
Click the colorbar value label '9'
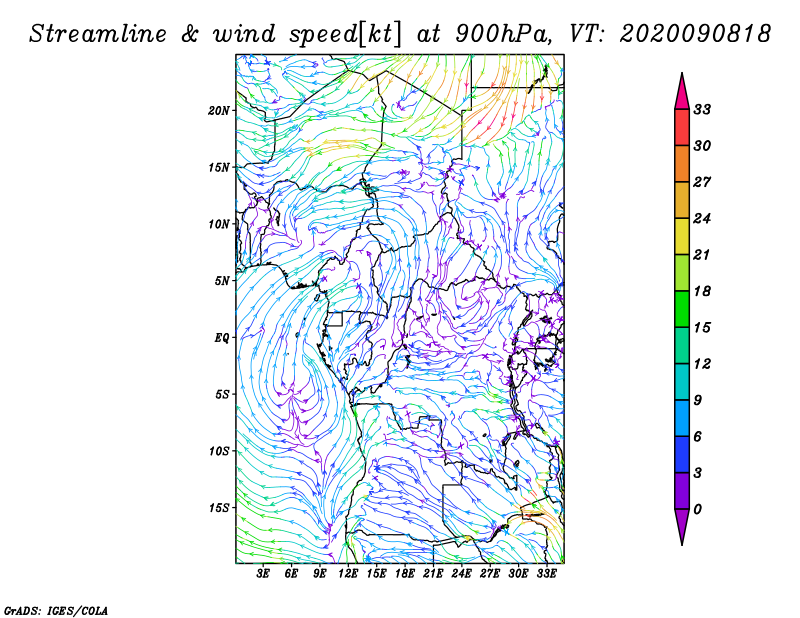pyautogui.click(x=698, y=401)
